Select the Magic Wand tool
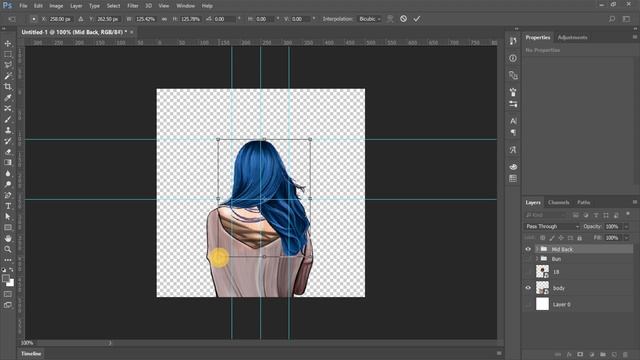This screenshot has width=640, height=360. (x=8, y=76)
